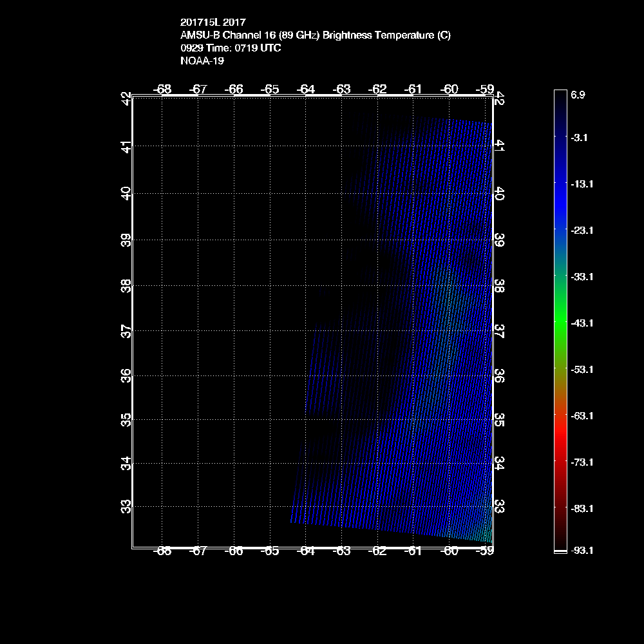This screenshot has width=644, height=644.
Task: Click the blue -13.1 level on colorbar
Action: 560,184
